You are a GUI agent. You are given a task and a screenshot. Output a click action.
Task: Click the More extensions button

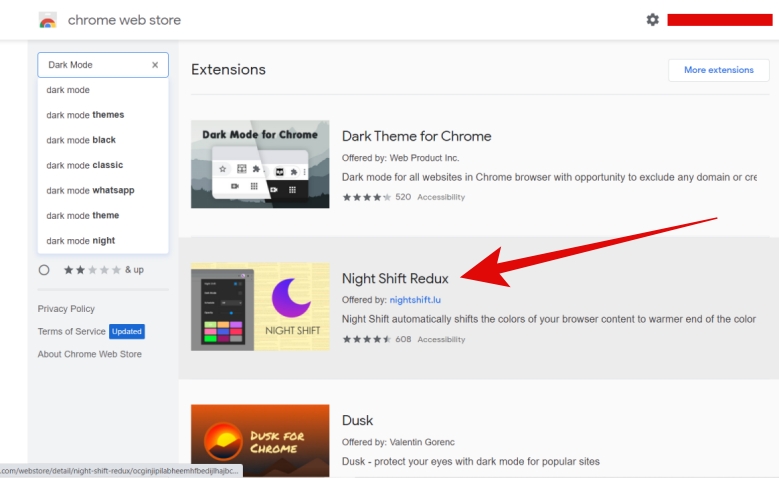(718, 70)
